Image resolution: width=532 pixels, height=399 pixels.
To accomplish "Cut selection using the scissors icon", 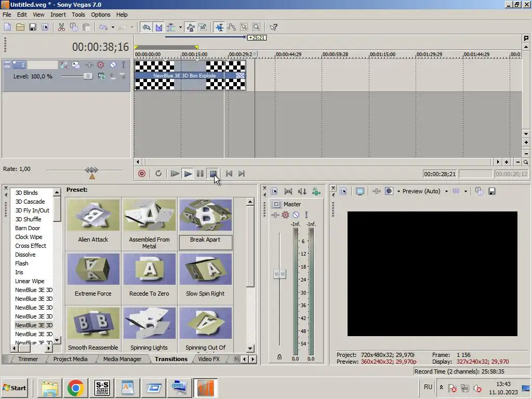I will (x=61, y=27).
